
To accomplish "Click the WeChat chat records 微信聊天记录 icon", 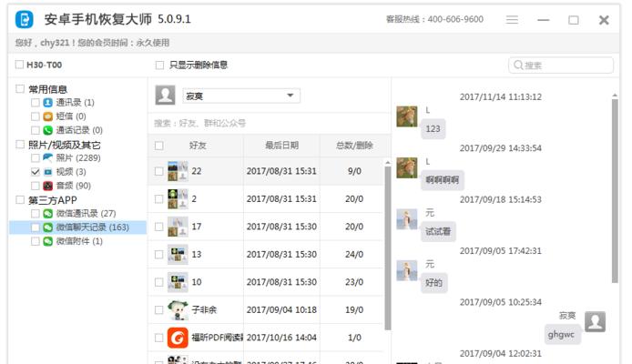I will tap(47, 227).
